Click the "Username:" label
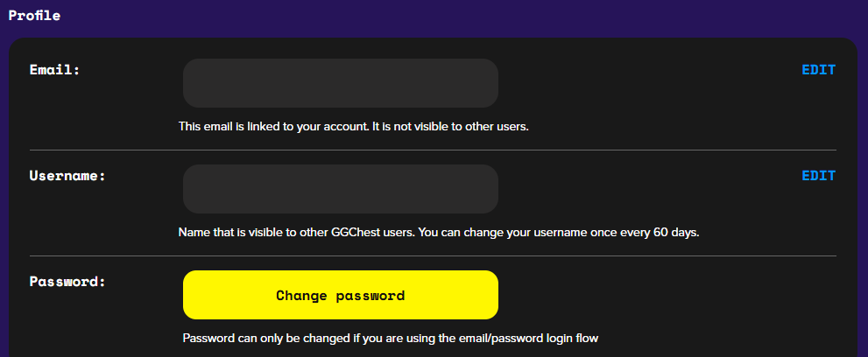 tap(67, 176)
